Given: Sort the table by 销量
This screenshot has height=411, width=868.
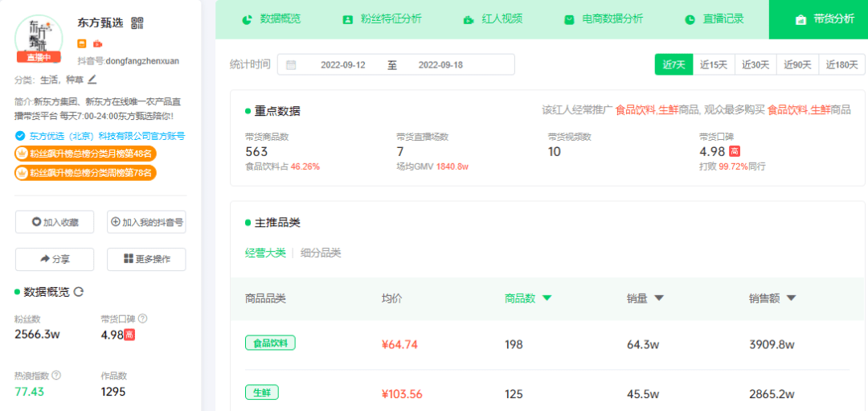Looking at the screenshot, I should click(x=645, y=298).
